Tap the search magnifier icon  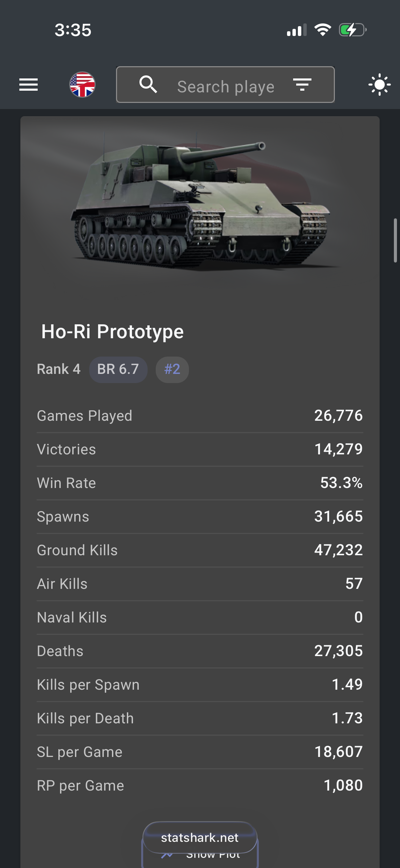[148, 85]
